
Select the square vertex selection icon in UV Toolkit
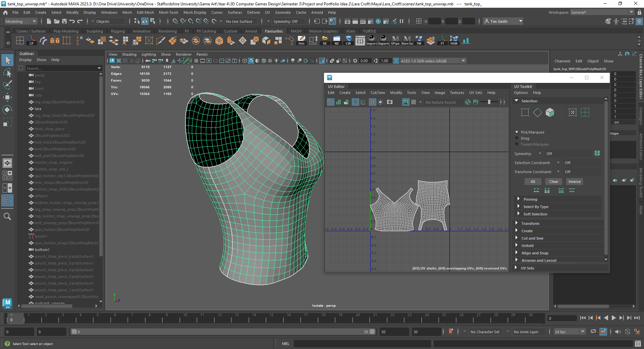(x=525, y=112)
